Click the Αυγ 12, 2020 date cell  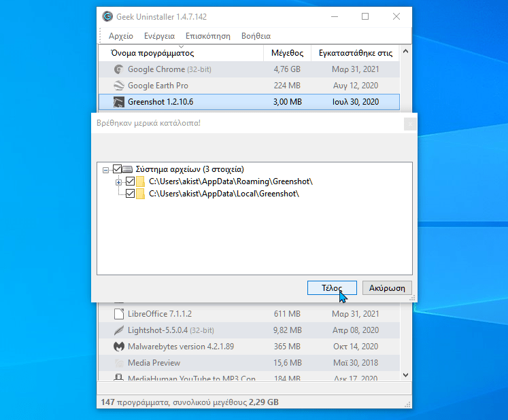pyautogui.click(x=356, y=86)
